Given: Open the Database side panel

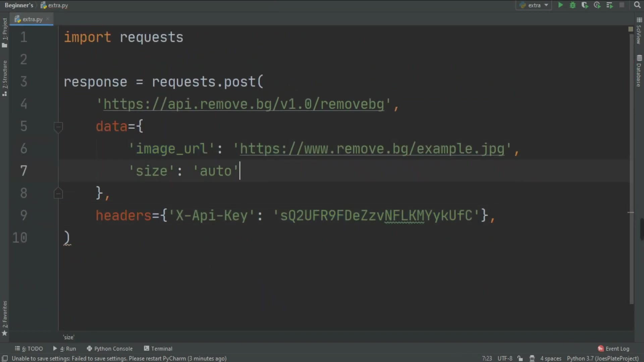Looking at the screenshot, I should click(x=639, y=71).
